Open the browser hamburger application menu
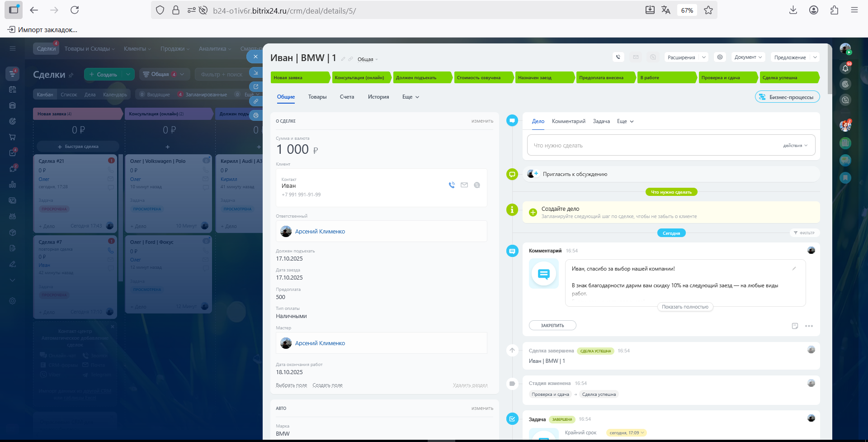The width and height of the screenshot is (868, 442). [x=854, y=10]
